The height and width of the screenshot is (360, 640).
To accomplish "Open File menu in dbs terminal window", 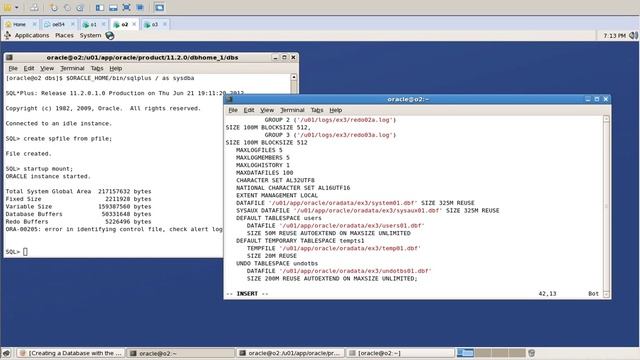I will point(13,68).
